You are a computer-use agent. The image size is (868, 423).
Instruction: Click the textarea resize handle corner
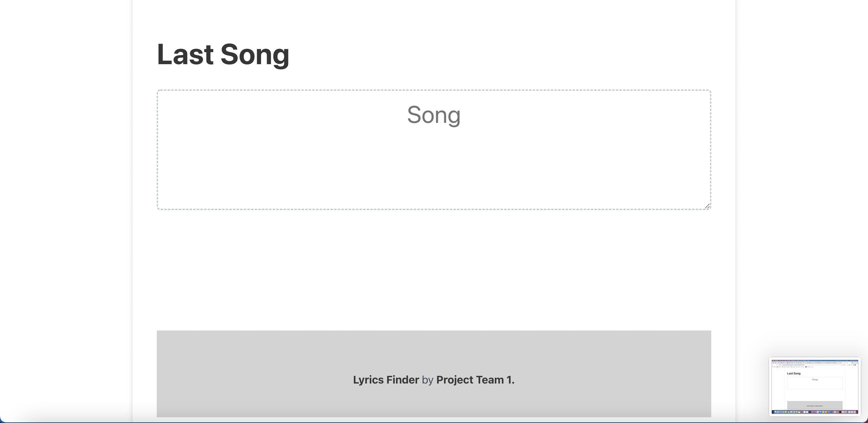pyautogui.click(x=708, y=207)
